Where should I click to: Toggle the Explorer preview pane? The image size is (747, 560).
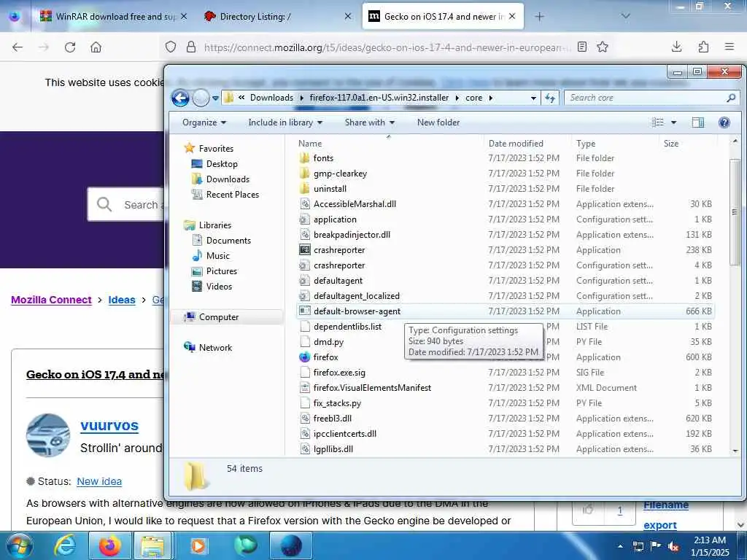point(697,122)
